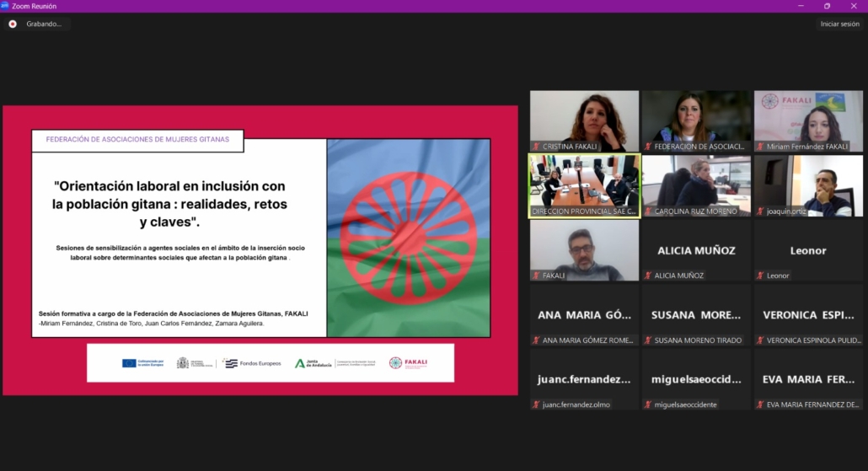This screenshot has height=471, width=868.
Task: Click muted mic icon on CRISTINA FAKALI tile
Action: (536, 147)
